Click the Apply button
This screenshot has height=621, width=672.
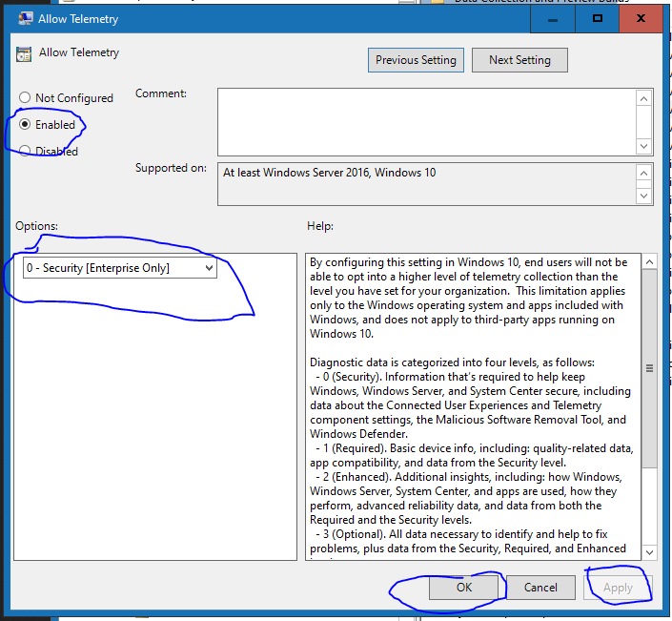pyautogui.click(x=618, y=588)
